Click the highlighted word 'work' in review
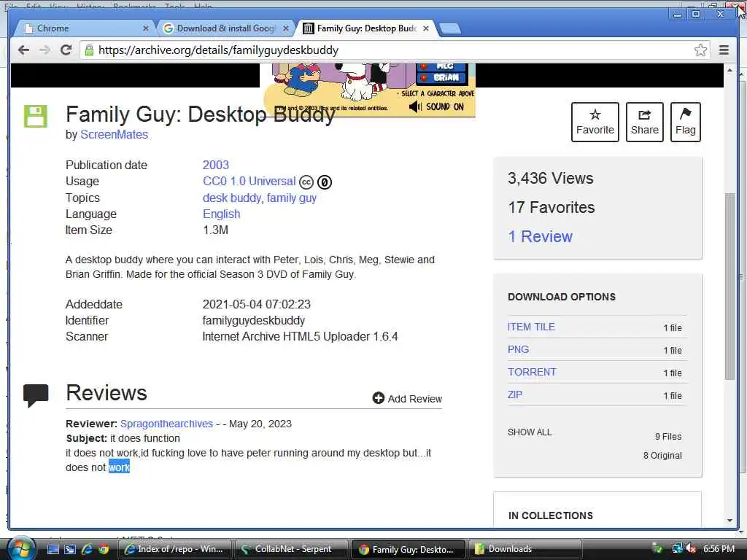747x560 pixels. tap(119, 467)
